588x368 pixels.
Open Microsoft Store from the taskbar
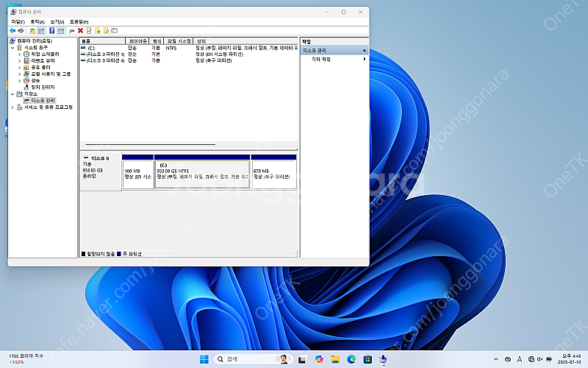click(x=367, y=359)
